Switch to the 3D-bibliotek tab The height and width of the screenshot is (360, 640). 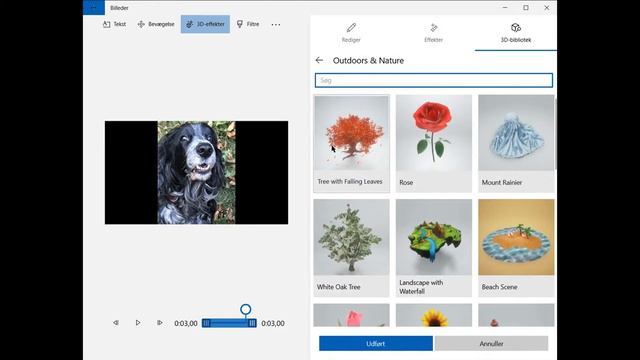coord(516,33)
